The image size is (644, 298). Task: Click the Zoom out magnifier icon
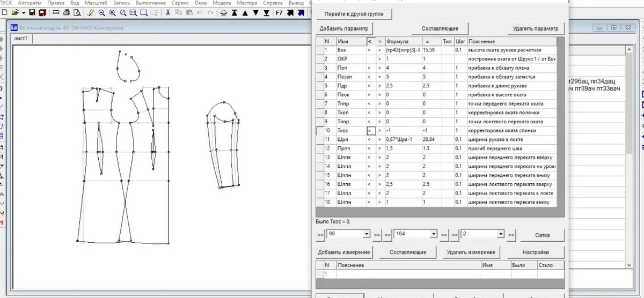101,12
